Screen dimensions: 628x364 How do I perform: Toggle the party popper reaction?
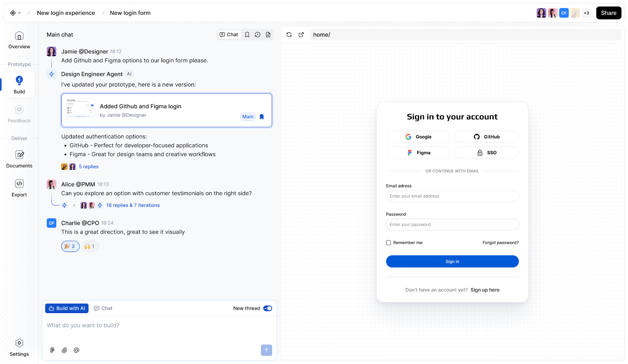pyautogui.click(x=70, y=246)
